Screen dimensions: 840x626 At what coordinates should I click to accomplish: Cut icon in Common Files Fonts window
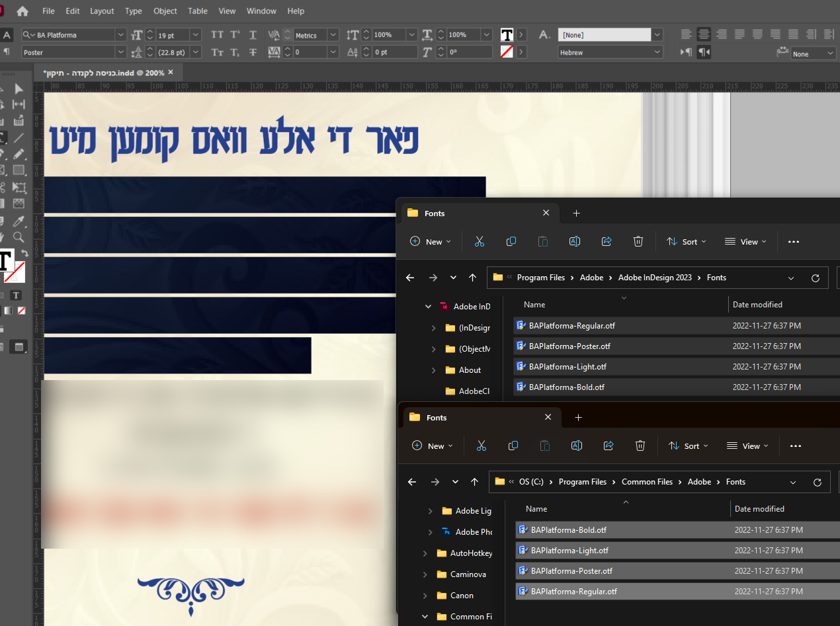point(482,446)
